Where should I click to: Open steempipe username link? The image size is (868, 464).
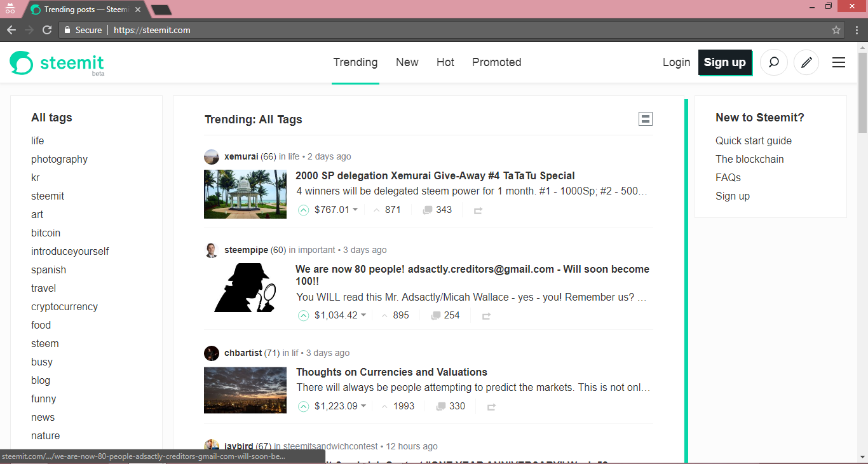[247, 250]
